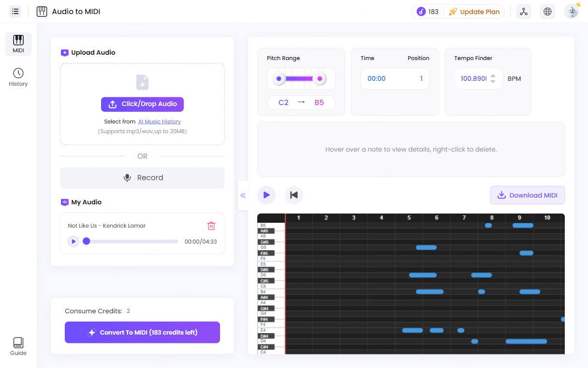Open the History tab

tap(18, 77)
